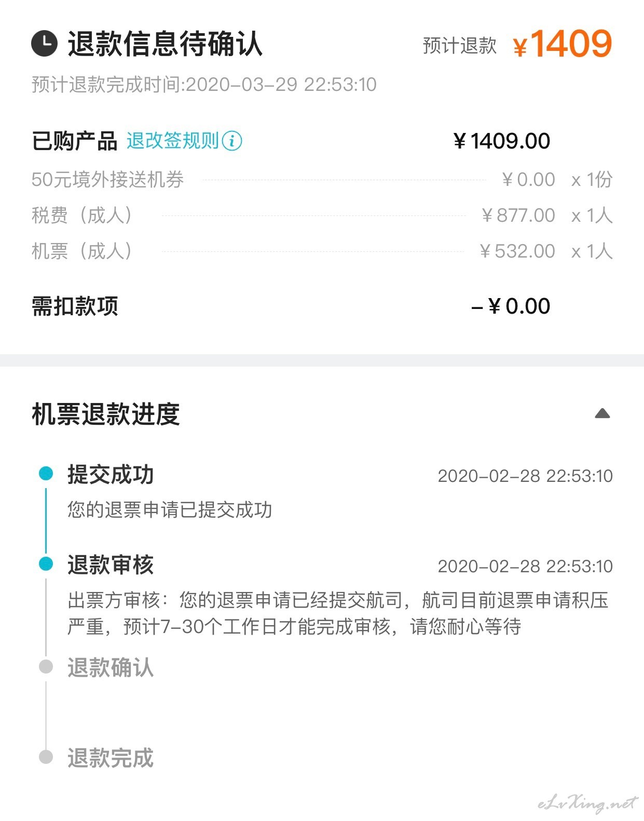Click the 预计退款完成时间 timestamp text
The height and width of the screenshot is (821, 644).
point(204,84)
